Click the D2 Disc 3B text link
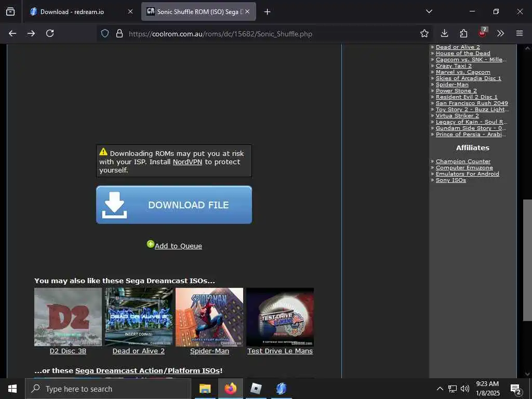The height and width of the screenshot is (399, 532). (68, 351)
